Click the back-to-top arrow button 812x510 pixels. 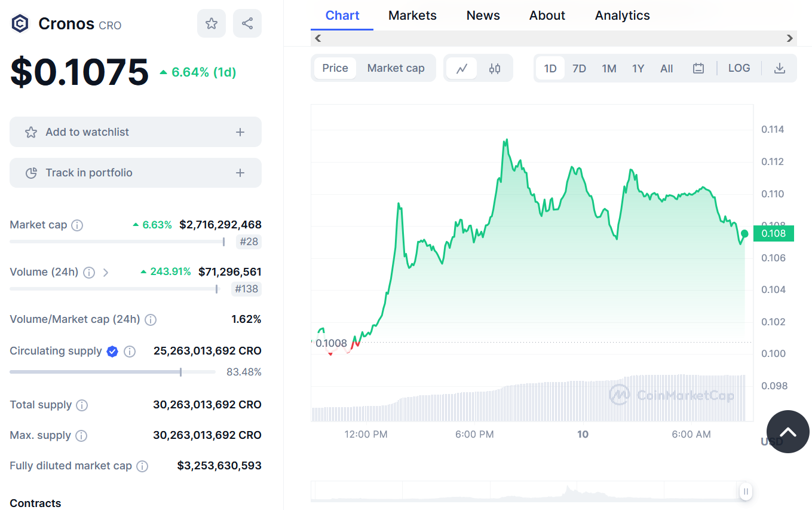pyautogui.click(x=788, y=432)
